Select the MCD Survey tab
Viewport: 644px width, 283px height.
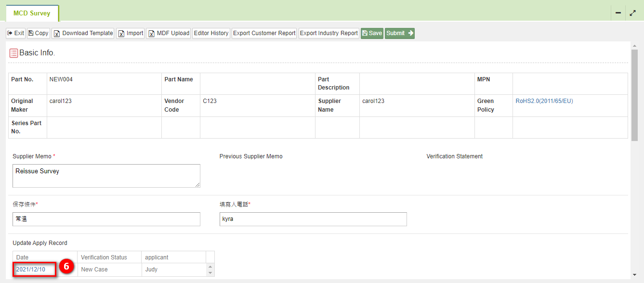coord(32,13)
